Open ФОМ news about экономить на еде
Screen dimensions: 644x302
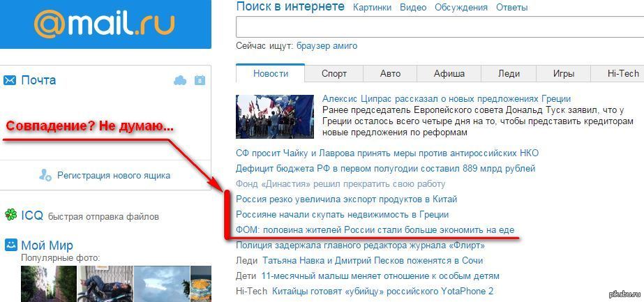(375, 229)
